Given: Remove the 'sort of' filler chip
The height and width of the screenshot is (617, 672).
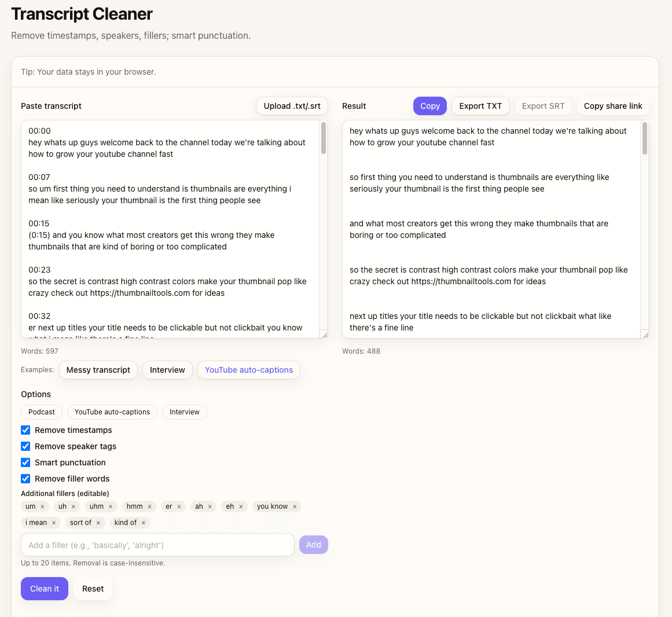Looking at the screenshot, I should [x=98, y=523].
